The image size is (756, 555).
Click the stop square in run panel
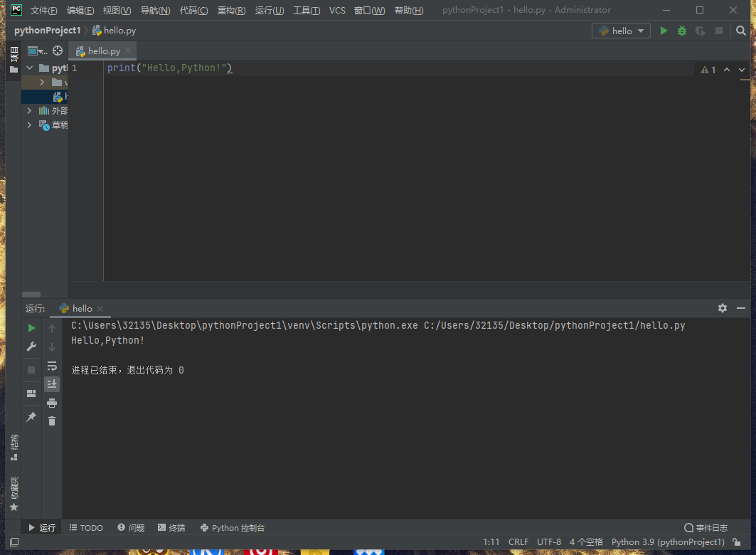pos(31,370)
